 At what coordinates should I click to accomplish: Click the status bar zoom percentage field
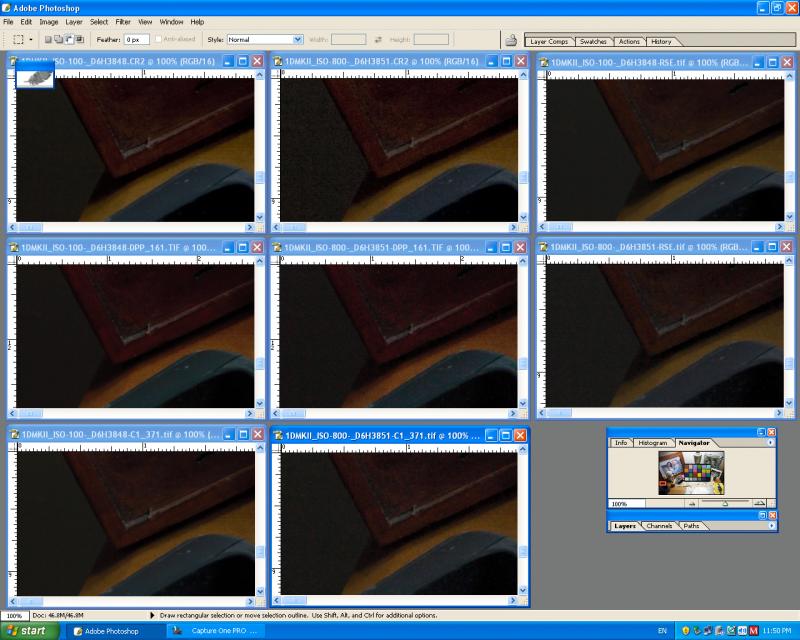tap(14, 616)
